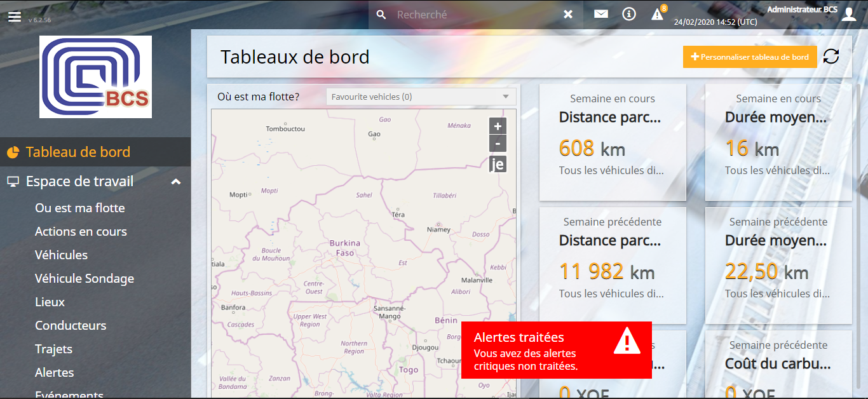
Task: Select Tableau de bord menu item
Action: pyautogui.click(x=78, y=152)
